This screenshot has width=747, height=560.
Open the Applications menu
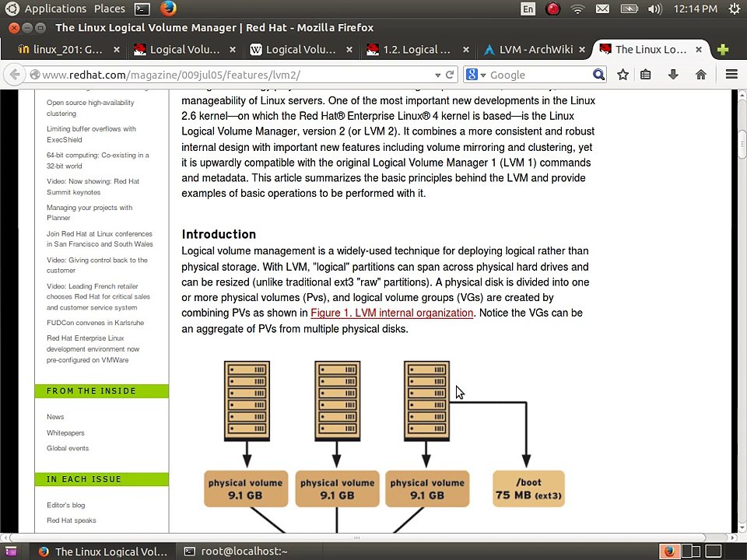point(55,9)
